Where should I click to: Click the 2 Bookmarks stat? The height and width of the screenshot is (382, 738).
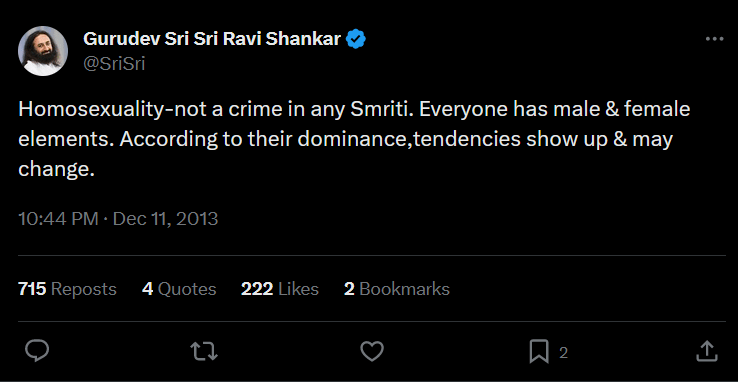point(397,289)
